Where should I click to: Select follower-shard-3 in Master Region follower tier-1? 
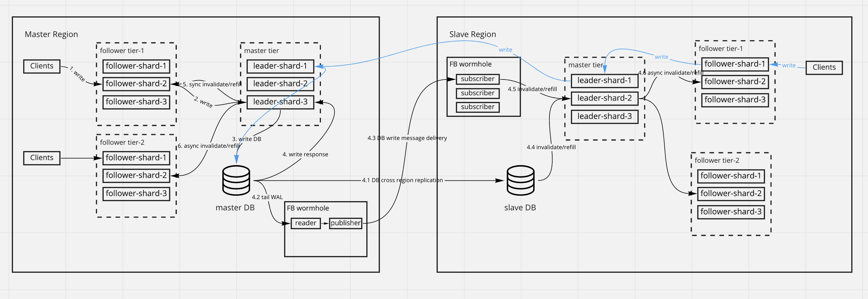tap(136, 102)
